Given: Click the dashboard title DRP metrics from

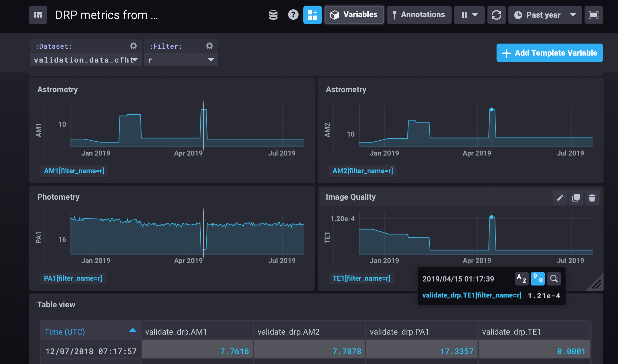Looking at the screenshot, I should pos(106,15).
